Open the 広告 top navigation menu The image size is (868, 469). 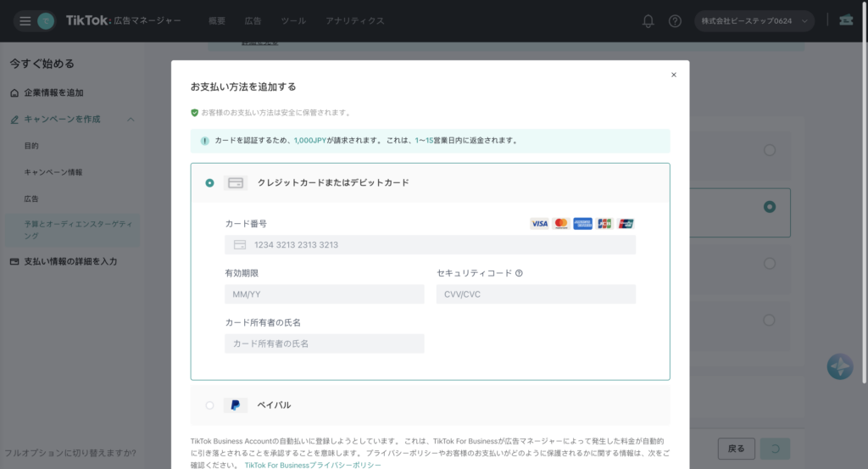click(x=253, y=21)
